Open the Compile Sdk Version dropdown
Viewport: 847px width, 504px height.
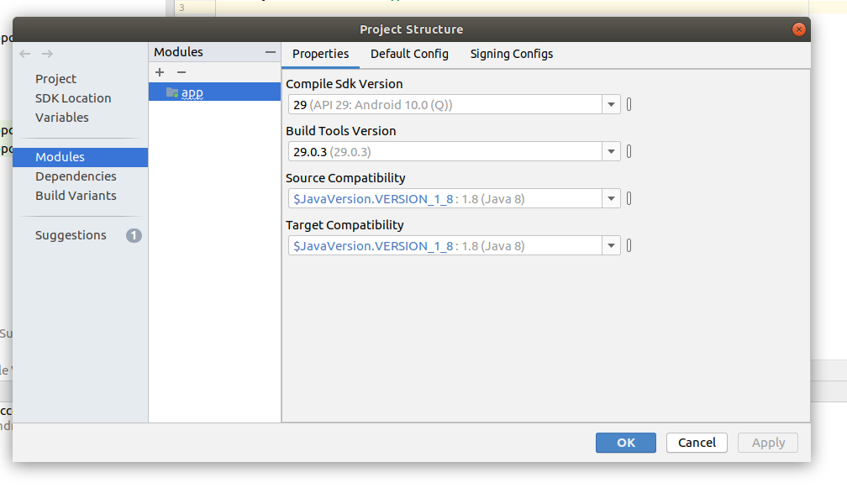[611, 104]
